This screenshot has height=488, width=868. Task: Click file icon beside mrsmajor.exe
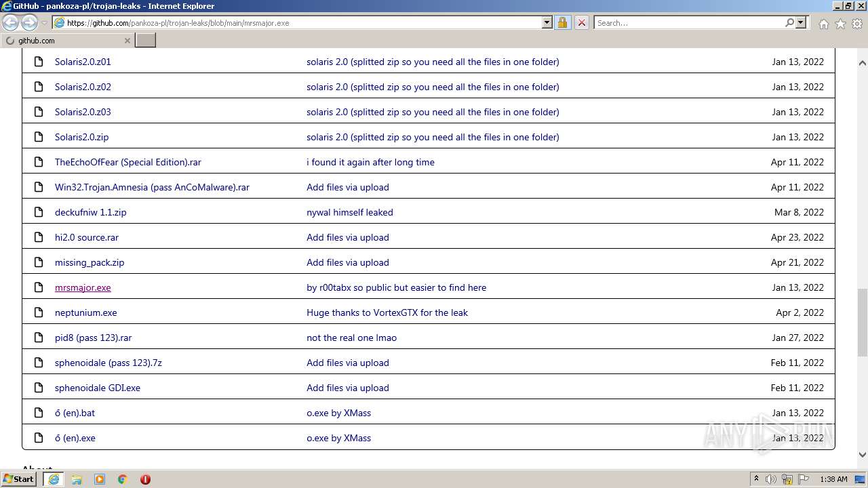point(39,287)
